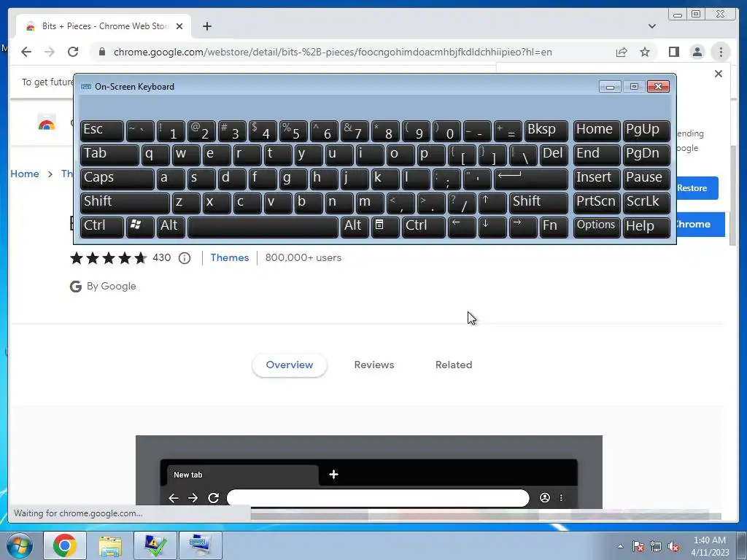This screenshot has width=747, height=560.
Task: Click the PrtScn key
Action: (x=597, y=203)
